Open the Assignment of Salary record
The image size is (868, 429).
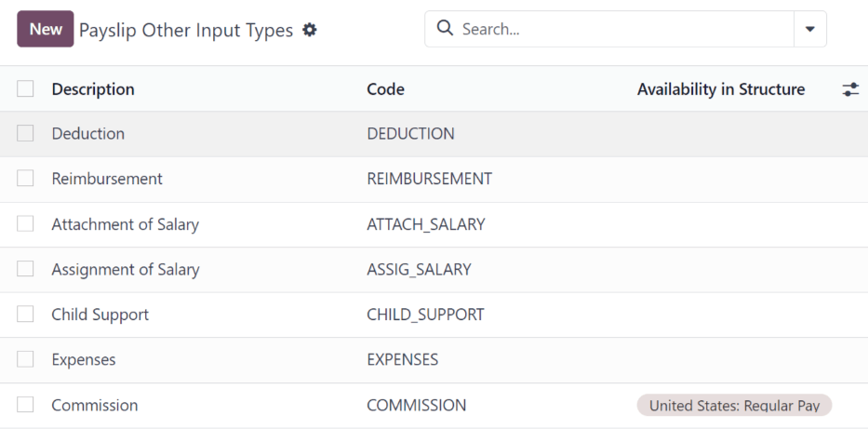click(x=125, y=270)
